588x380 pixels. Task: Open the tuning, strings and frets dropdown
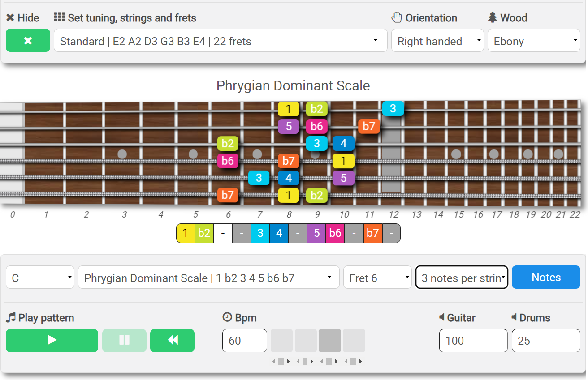pyautogui.click(x=220, y=41)
